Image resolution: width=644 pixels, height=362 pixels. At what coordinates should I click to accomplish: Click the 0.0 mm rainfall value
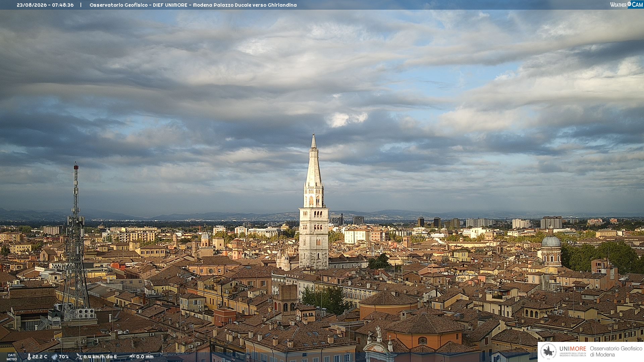tap(145, 357)
